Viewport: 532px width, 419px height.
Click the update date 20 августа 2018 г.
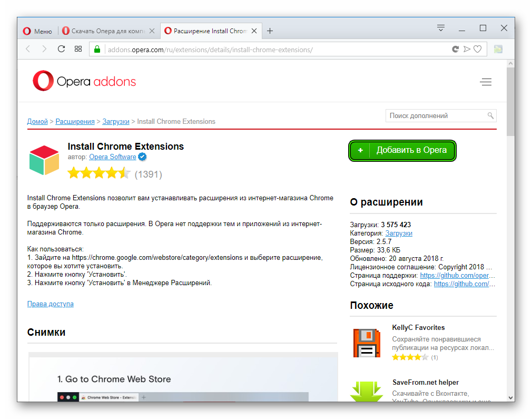pos(416,258)
